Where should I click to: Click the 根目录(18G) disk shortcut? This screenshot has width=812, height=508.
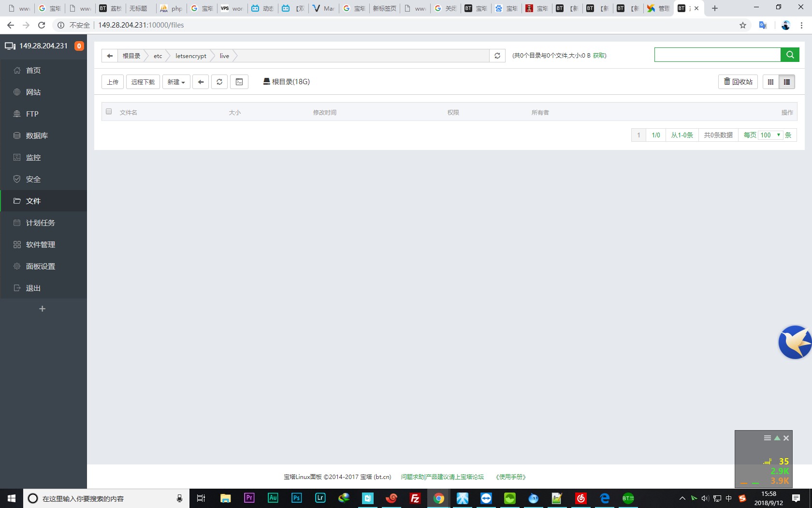[x=287, y=82]
